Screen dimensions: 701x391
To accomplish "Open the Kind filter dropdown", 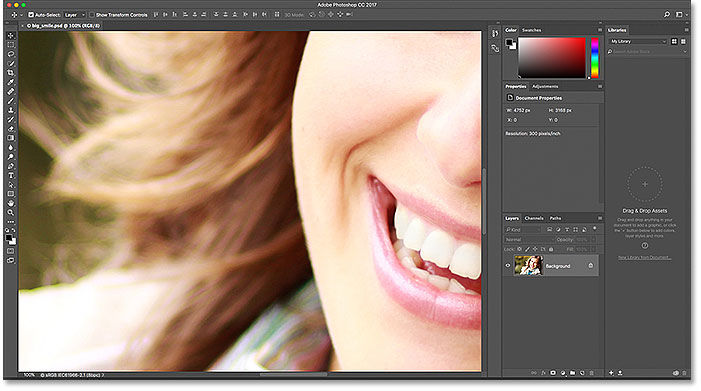I will pyautogui.click(x=523, y=229).
